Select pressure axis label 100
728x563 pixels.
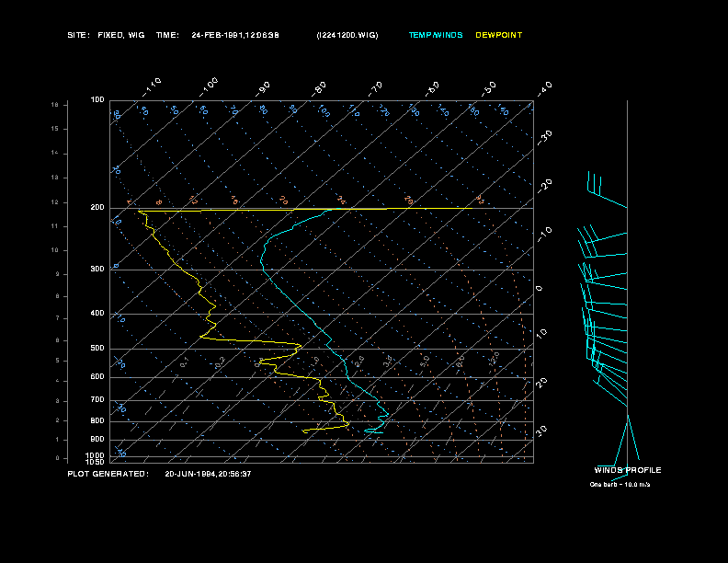(x=97, y=99)
